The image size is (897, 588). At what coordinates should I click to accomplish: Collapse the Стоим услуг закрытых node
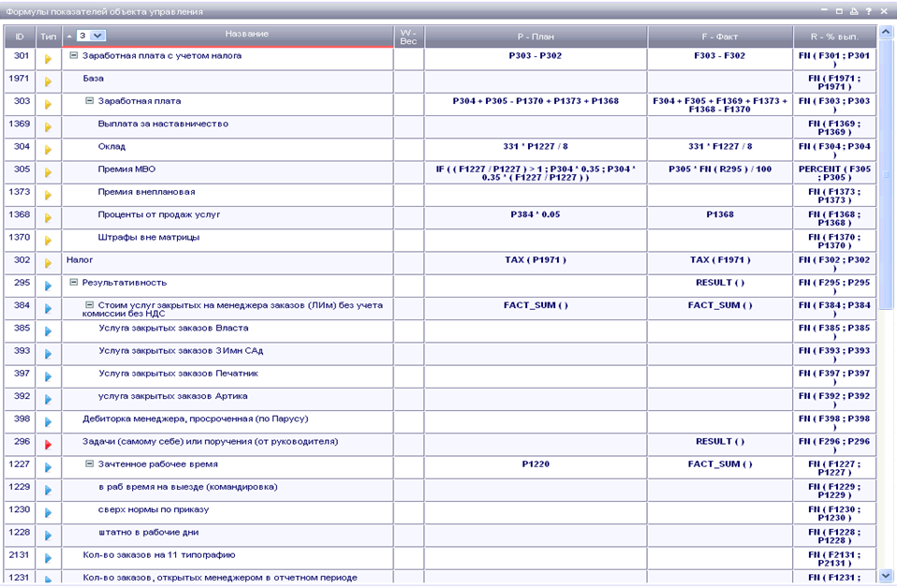coord(89,305)
